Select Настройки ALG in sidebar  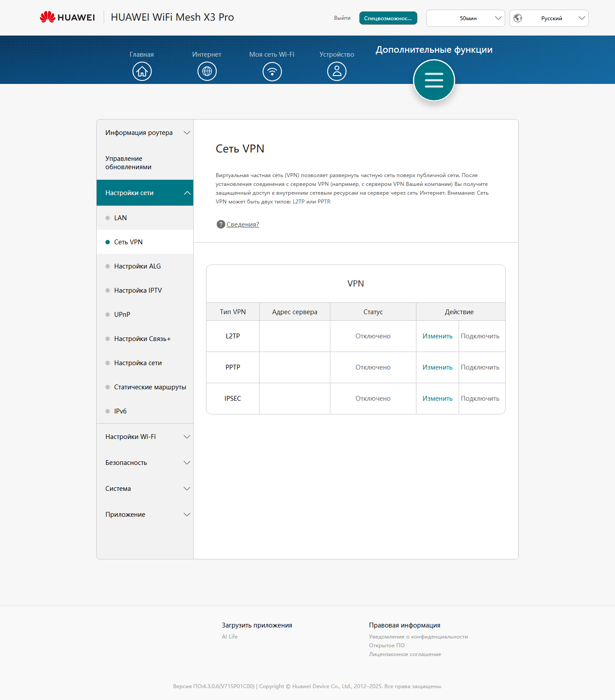145,266
